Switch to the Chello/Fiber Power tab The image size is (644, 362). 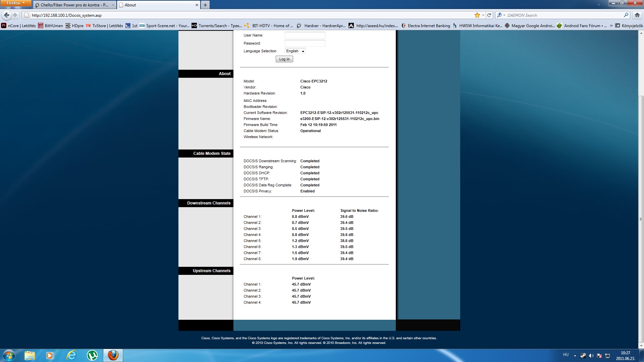coord(74,5)
